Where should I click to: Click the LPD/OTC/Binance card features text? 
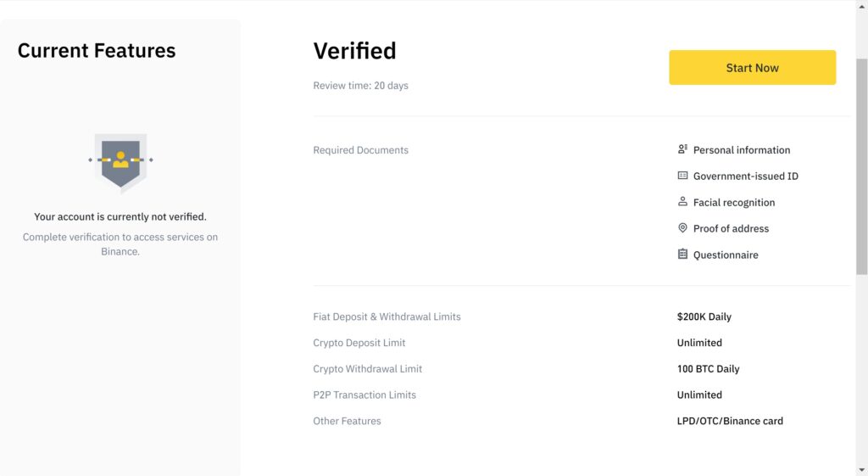[x=730, y=421]
